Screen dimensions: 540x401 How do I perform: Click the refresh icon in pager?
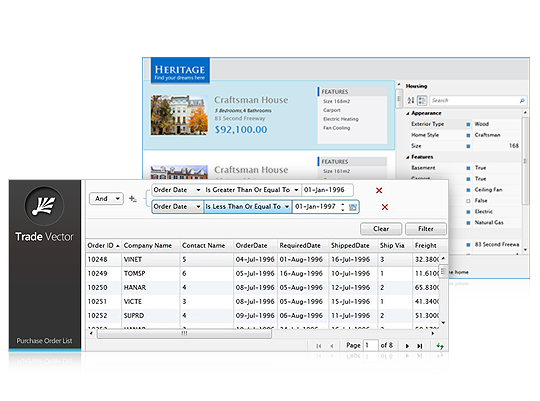(440, 346)
